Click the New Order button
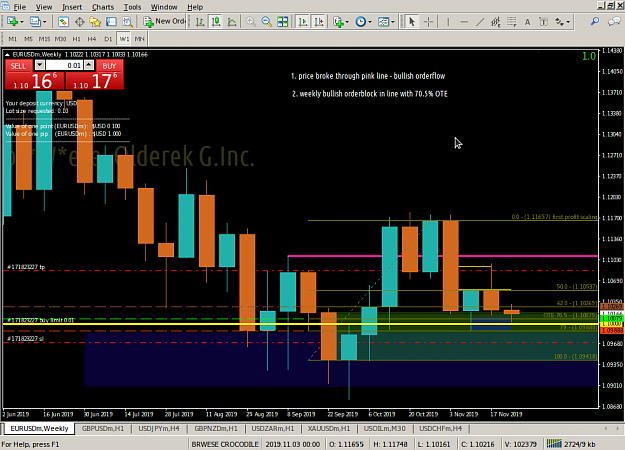 click(164, 22)
